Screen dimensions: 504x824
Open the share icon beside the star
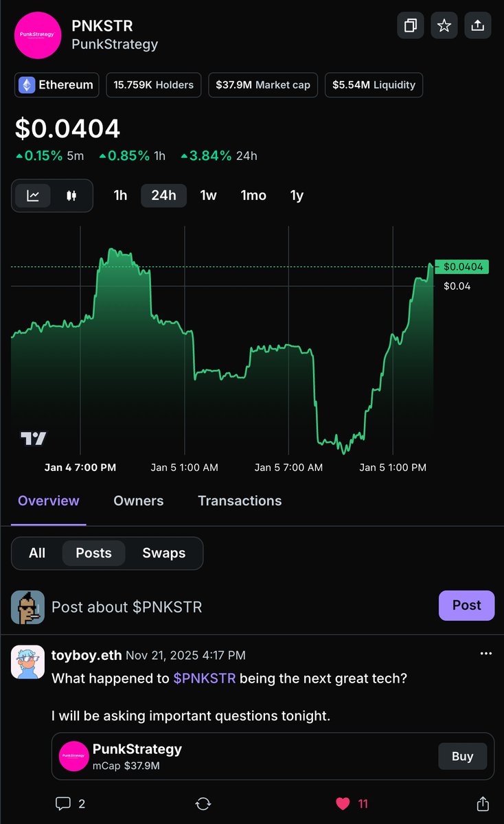coord(478,25)
